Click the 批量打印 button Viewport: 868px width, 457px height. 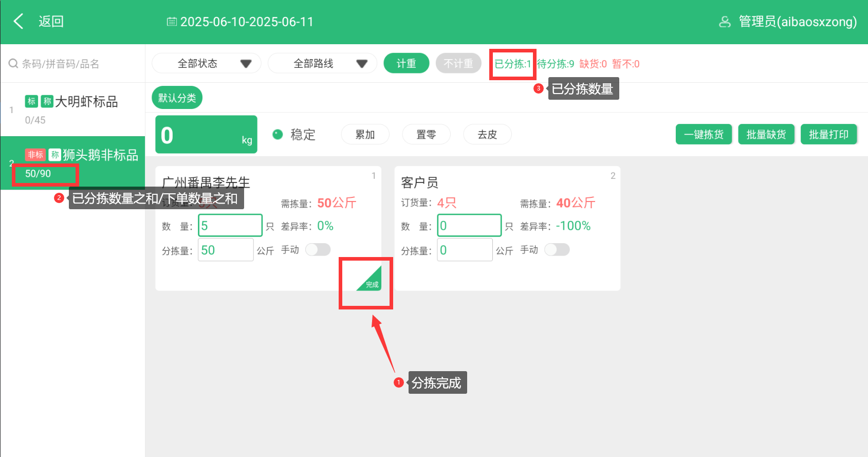tap(828, 135)
